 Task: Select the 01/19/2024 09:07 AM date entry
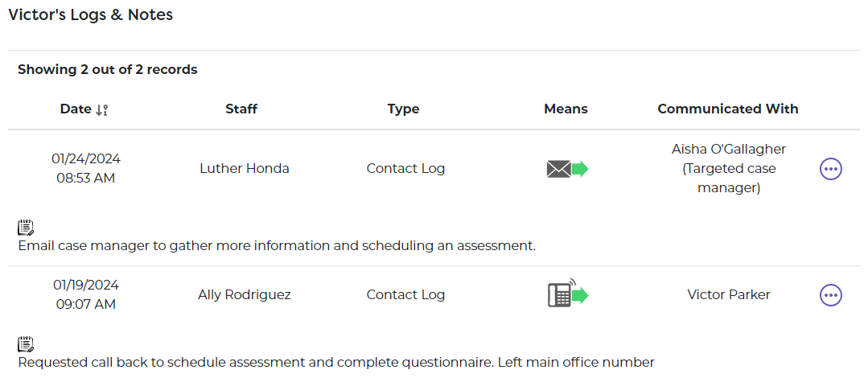pos(86,294)
